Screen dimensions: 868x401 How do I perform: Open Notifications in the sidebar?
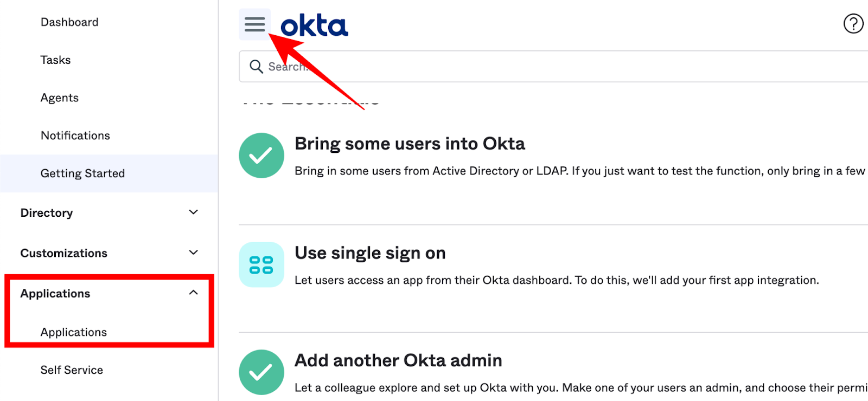click(75, 135)
